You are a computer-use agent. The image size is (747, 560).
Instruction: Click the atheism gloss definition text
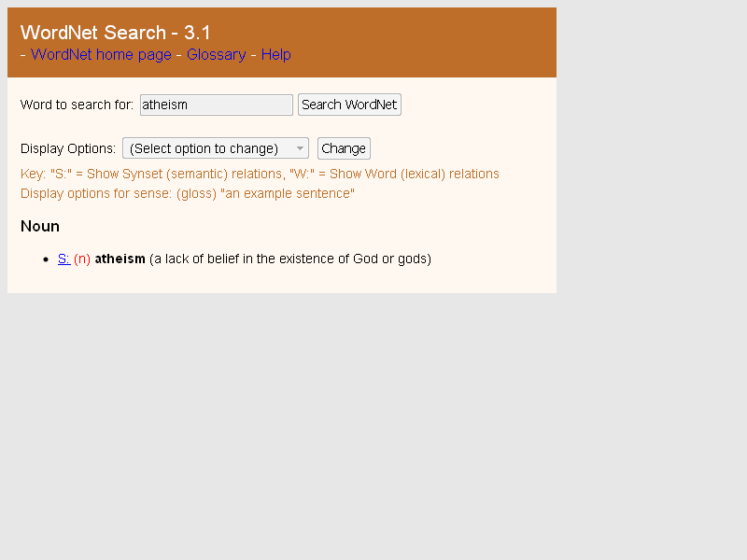[x=289, y=259]
